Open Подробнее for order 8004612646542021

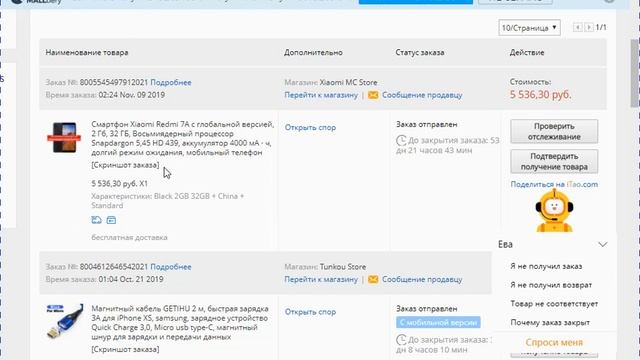171,267
